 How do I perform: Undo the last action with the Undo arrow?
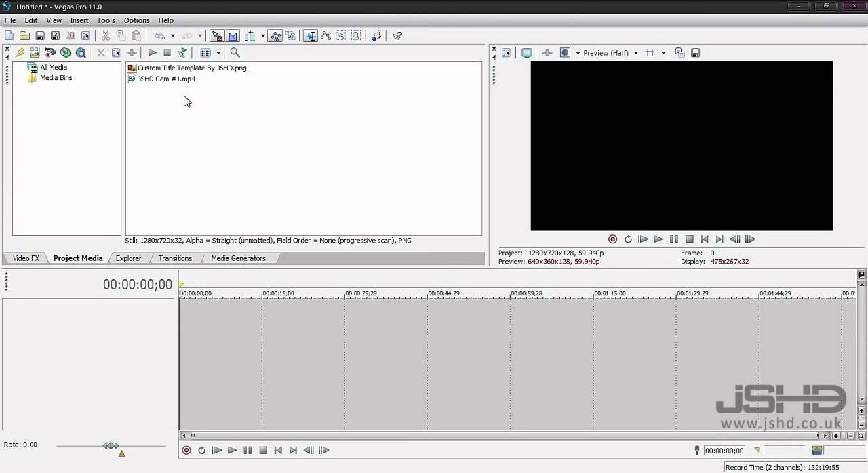(160, 36)
